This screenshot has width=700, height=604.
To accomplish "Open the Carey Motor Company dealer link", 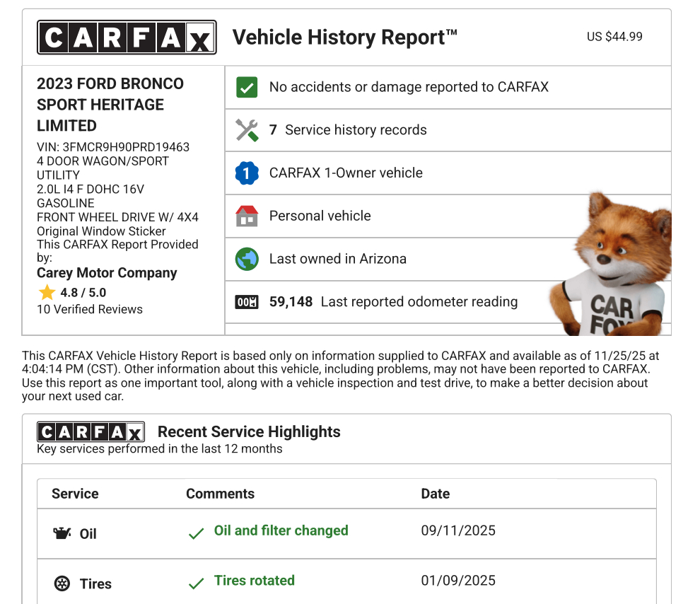I will [x=107, y=273].
